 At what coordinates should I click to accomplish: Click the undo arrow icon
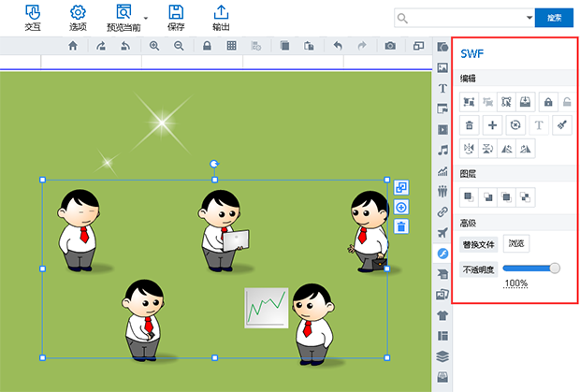[338, 46]
